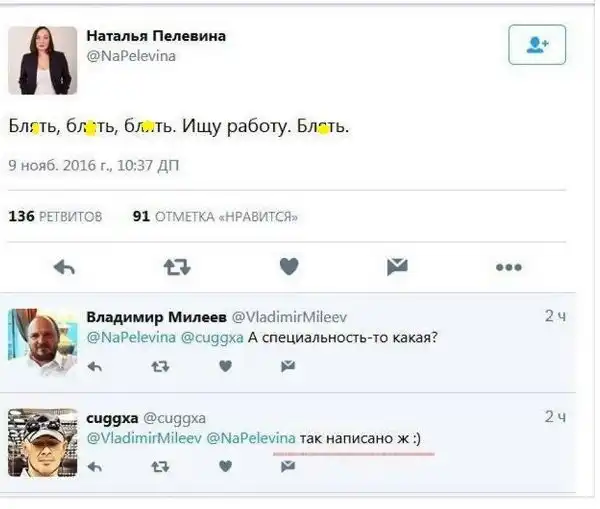Screen dimensions: 600x509
Task: View the 91 отметка «нравится» list
Action: pos(215,215)
